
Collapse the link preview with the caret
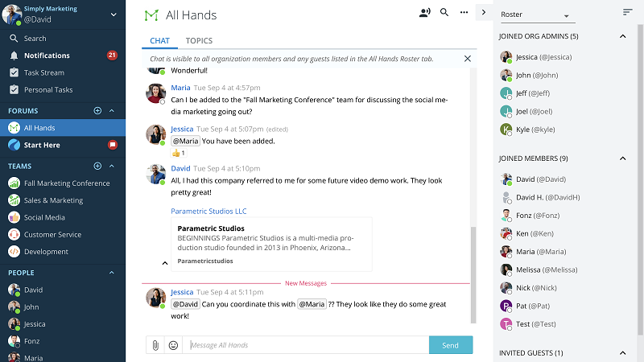point(165,263)
